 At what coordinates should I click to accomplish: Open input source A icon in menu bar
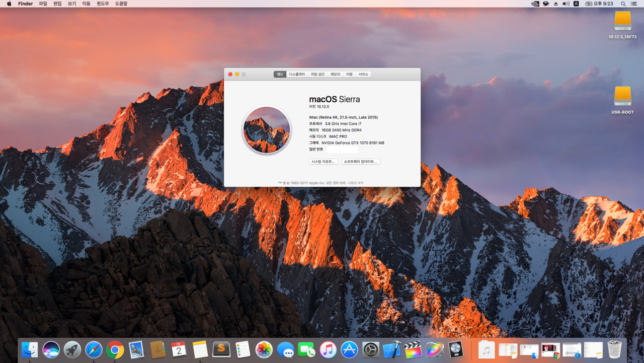(576, 4)
